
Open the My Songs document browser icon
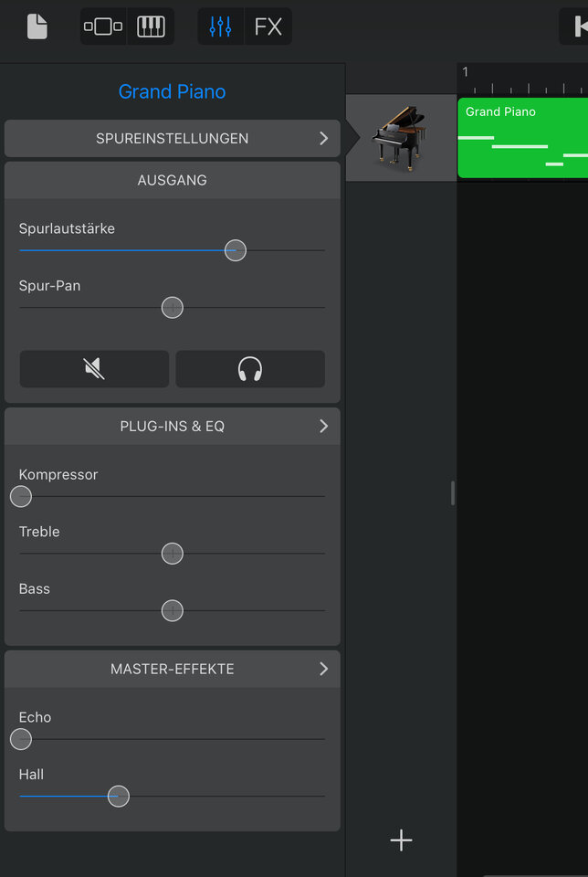coord(37,26)
